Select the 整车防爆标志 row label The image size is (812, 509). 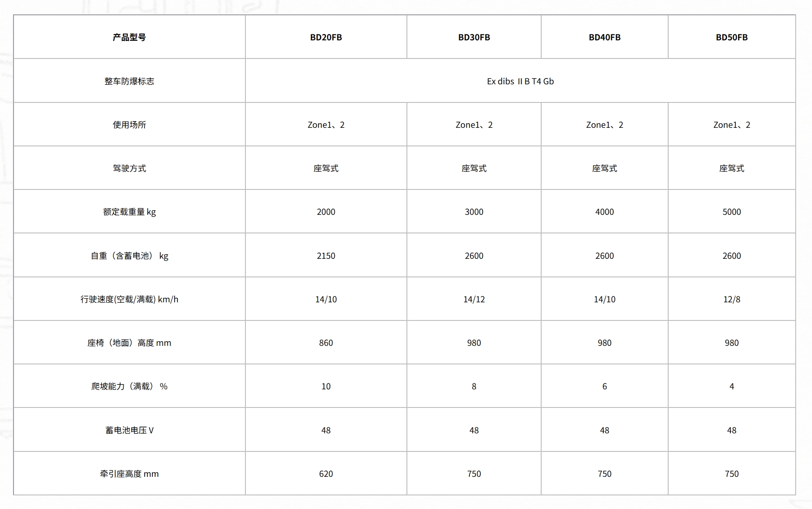[129, 81]
